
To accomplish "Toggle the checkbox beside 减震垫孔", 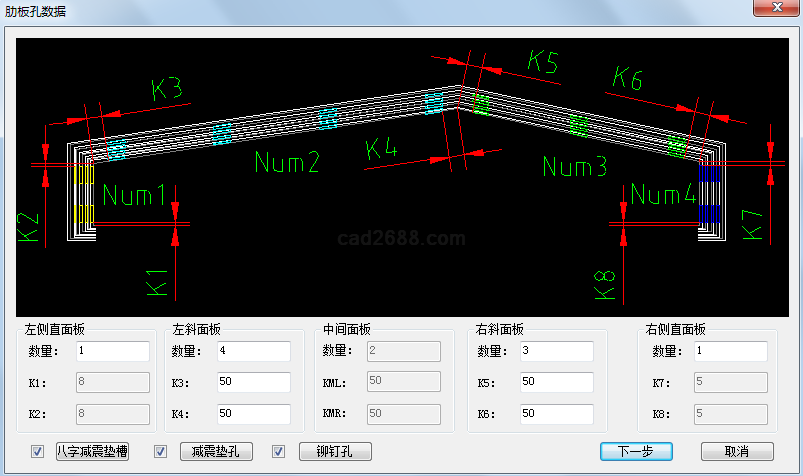I will pos(160,451).
